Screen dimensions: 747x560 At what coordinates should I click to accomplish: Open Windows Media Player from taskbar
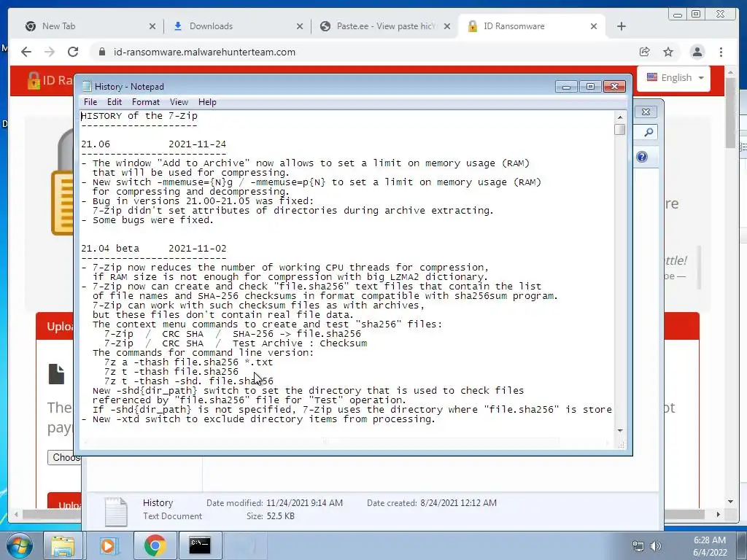click(x=108, y=545)
